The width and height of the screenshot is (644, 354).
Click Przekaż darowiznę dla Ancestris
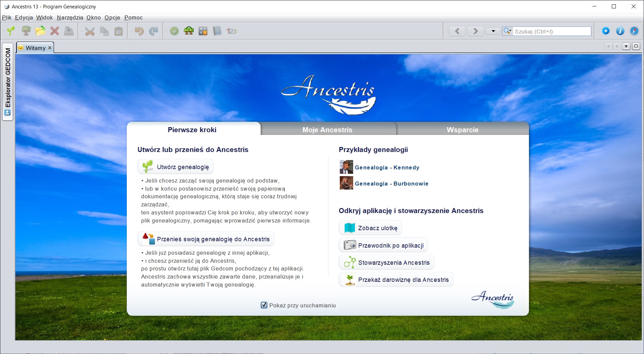point(396,280)
